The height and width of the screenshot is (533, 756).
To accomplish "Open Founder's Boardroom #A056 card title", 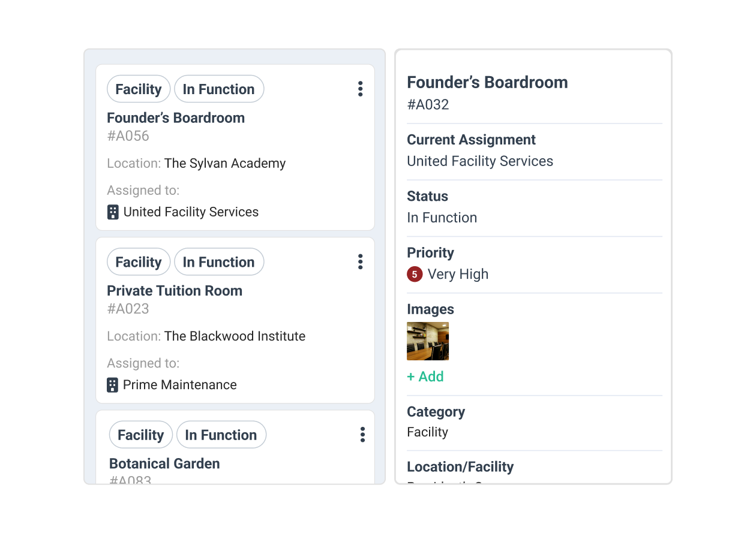I will tap(176, 118).
